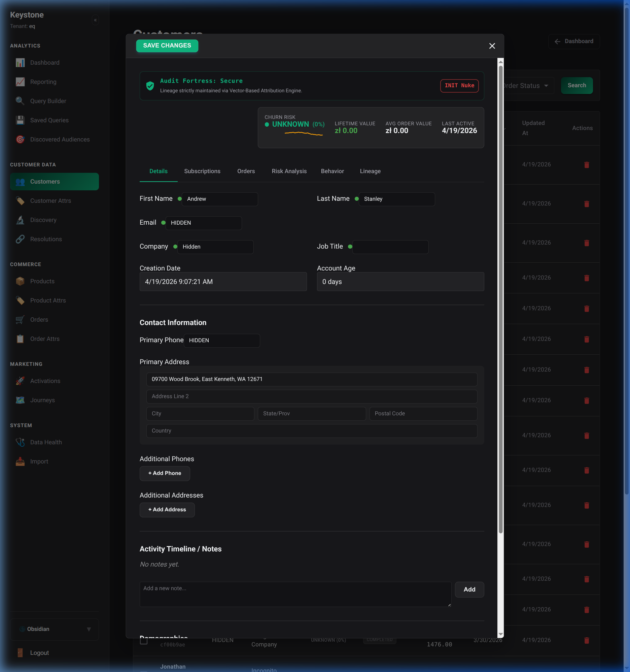Select the Query Builder tool

click(x=48, y=101)
